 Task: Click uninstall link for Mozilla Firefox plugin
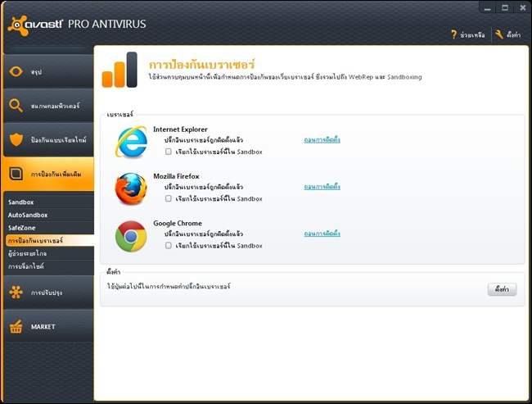[322, 187]
